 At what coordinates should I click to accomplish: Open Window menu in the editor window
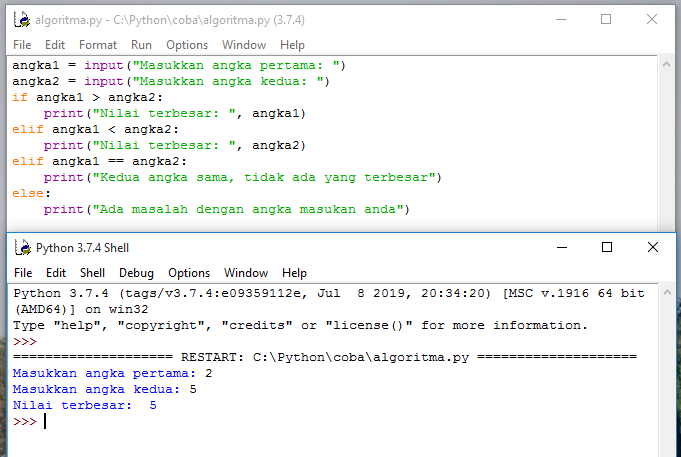(244, 45)
